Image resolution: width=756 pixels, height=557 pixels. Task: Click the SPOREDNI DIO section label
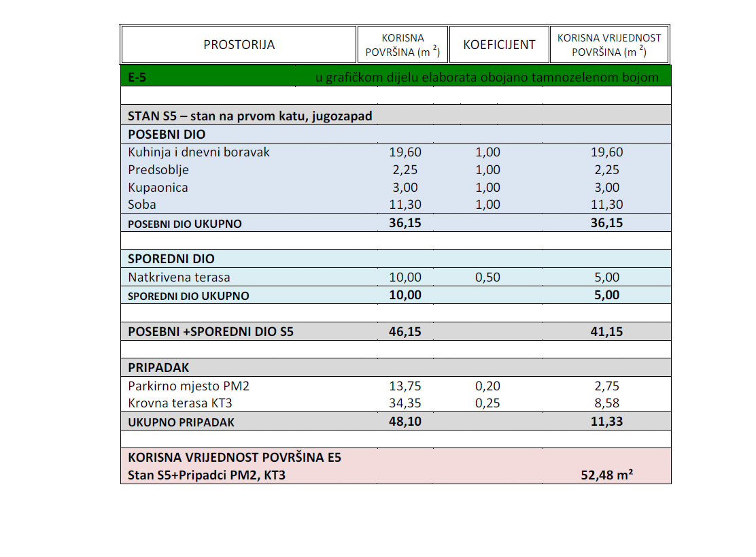(x=171, y=259)
